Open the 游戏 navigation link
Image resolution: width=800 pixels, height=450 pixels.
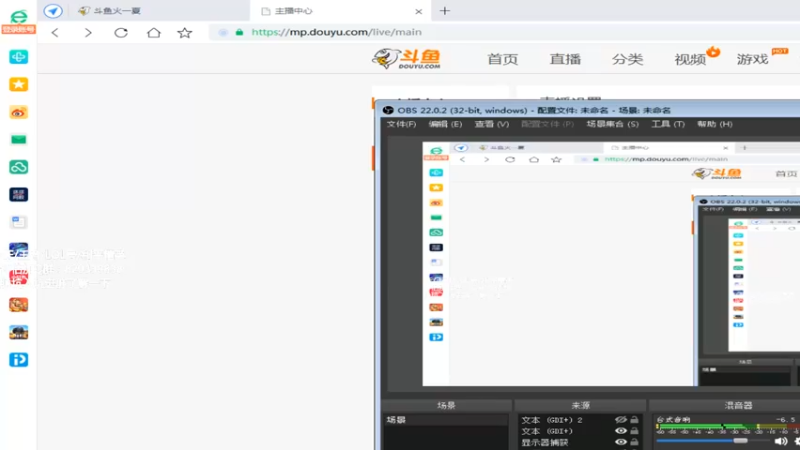(x=753, y=59)
